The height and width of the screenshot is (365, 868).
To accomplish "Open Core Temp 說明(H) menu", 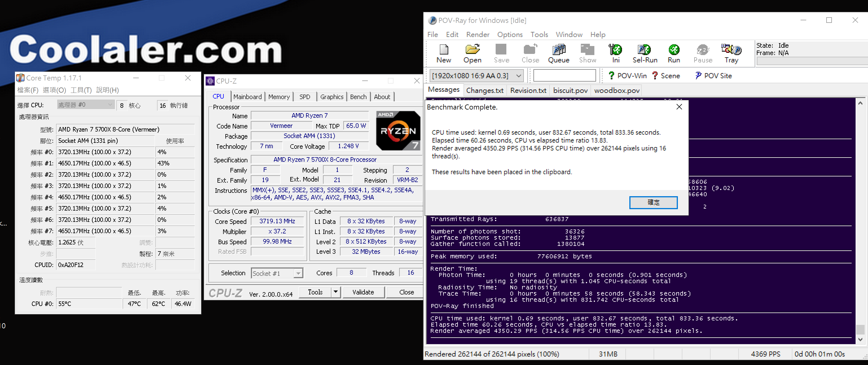I will (107, 90).
